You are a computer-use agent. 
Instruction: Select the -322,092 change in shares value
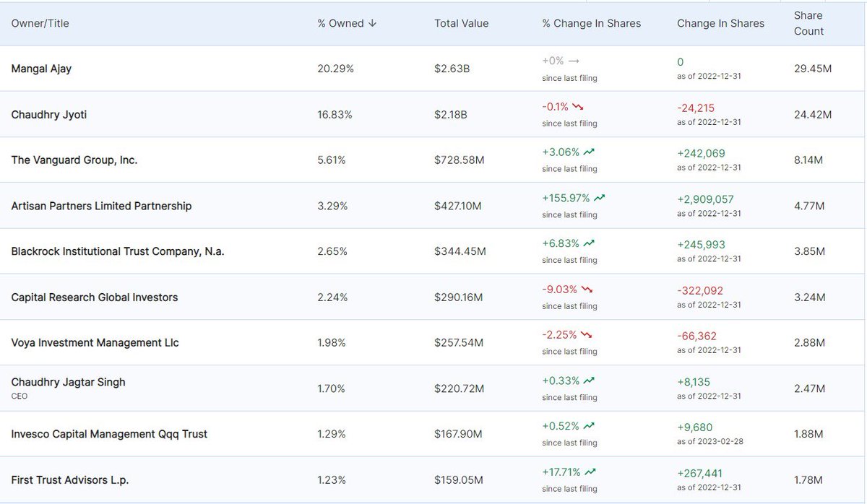pos(699,290)
